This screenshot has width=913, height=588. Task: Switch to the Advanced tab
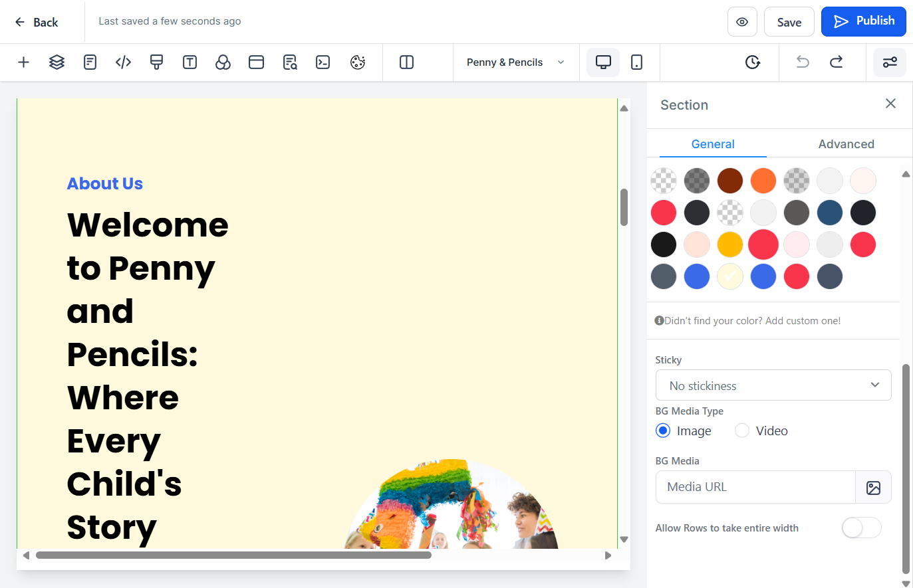tap(846, 144)
